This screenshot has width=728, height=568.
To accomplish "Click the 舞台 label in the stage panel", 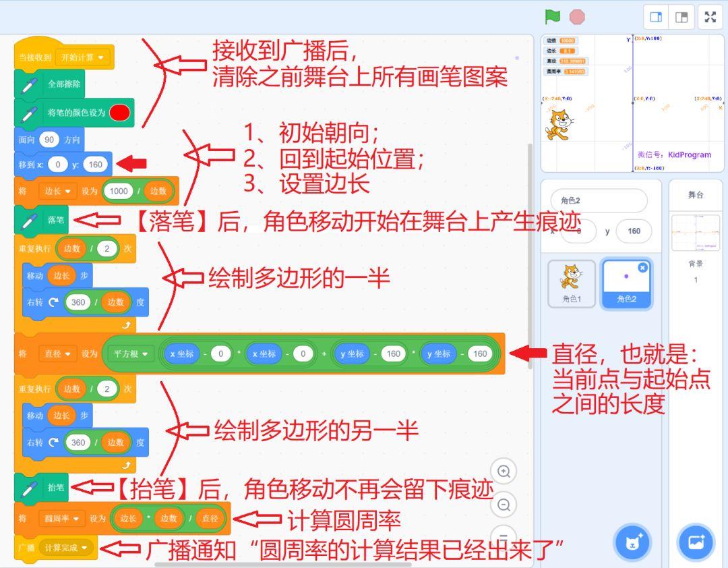I will 696,195.
